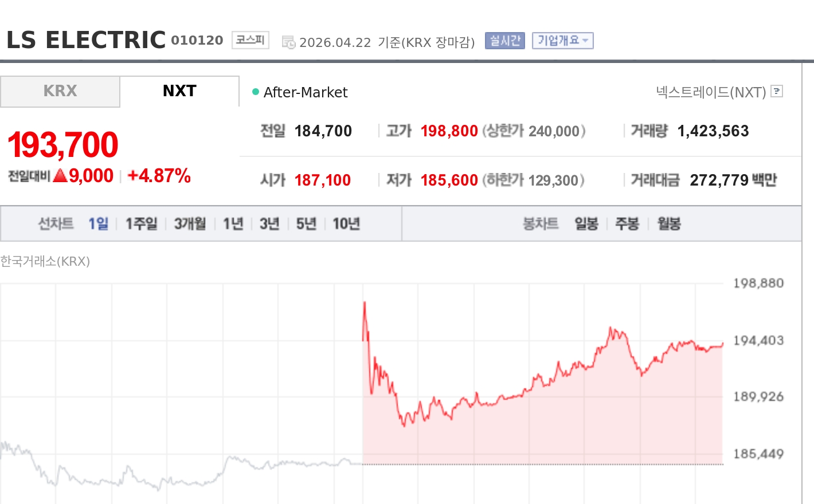Open the 일봉 daily candlestick chart
This screenshot has height=504, width=814.
coord(586,223)
